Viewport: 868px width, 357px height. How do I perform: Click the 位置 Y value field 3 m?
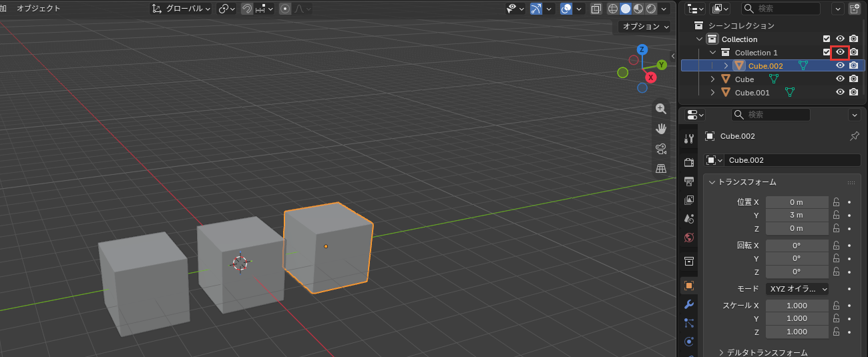click(x=797, y=215)
